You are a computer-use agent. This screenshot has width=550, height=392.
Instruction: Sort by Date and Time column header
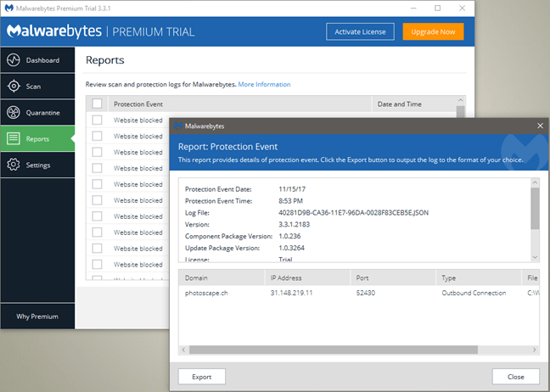pos(414,104)
